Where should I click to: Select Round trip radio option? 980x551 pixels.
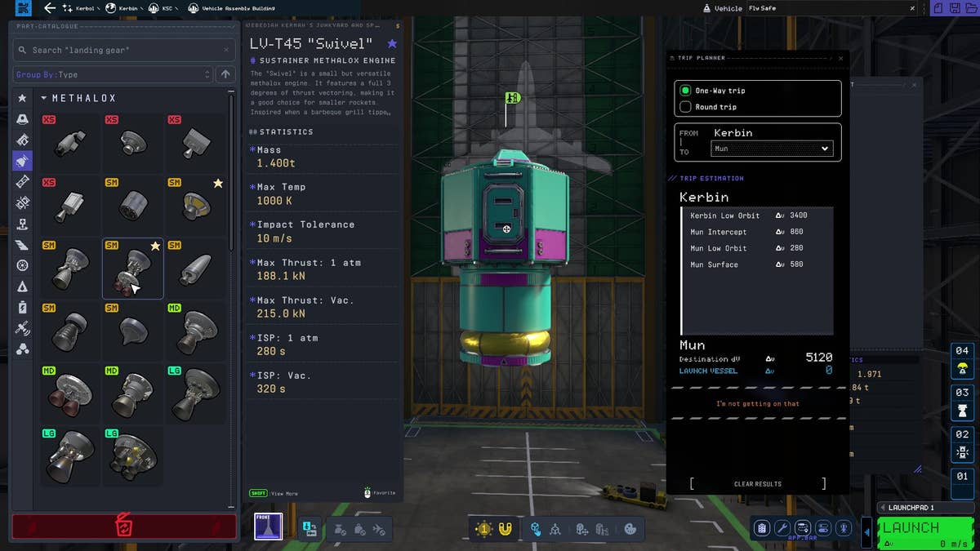pyautogui.click(x=685, y=107)
